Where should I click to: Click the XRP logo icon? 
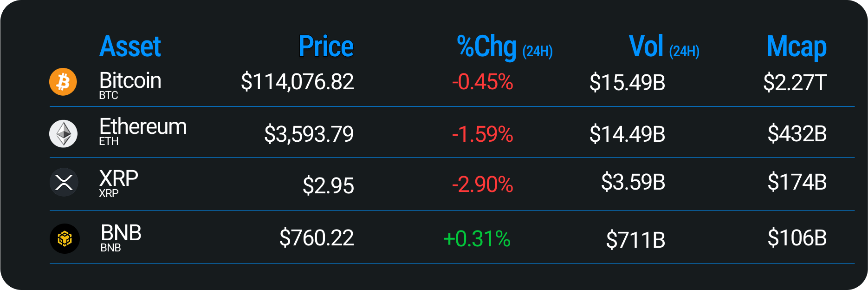tap(64, 182)
